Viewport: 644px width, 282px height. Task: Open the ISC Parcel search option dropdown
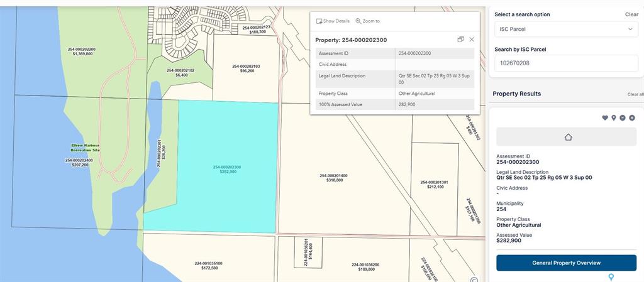click(567, 29)
